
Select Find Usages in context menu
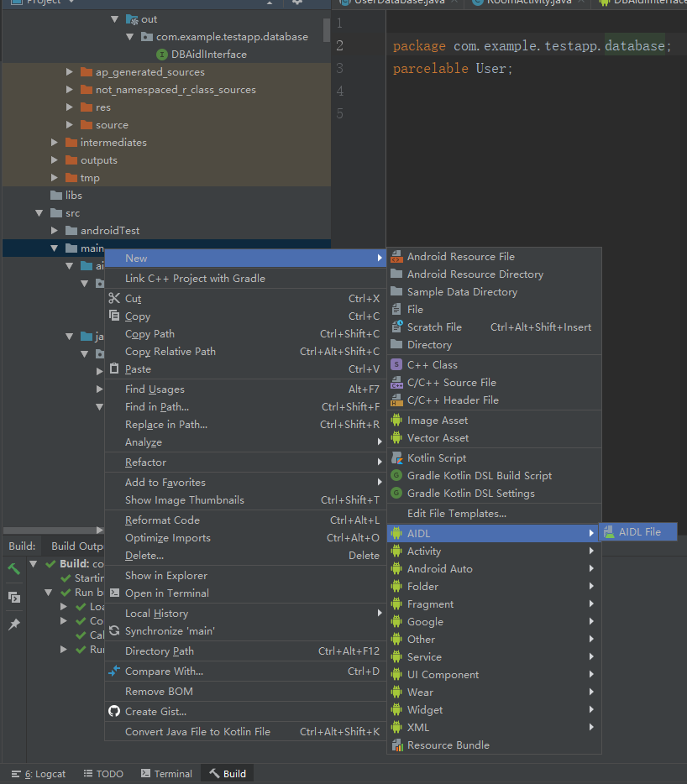point(245,389)
